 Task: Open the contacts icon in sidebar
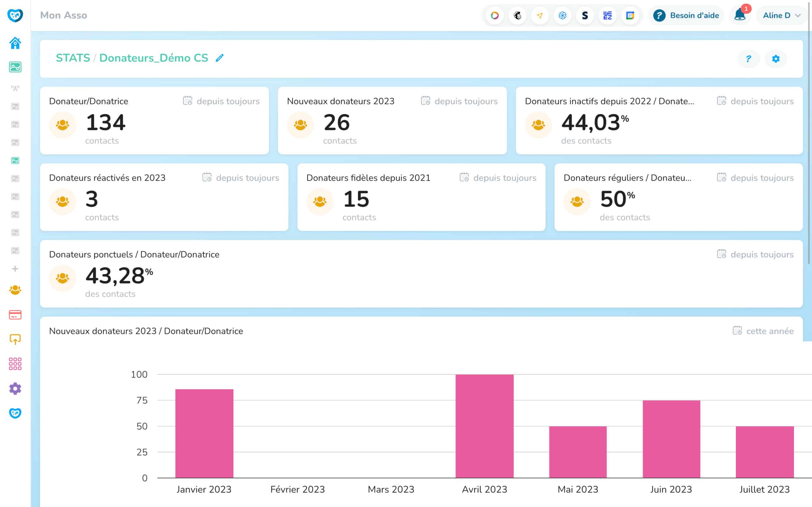pyautogui.click(x=15, y=290)
